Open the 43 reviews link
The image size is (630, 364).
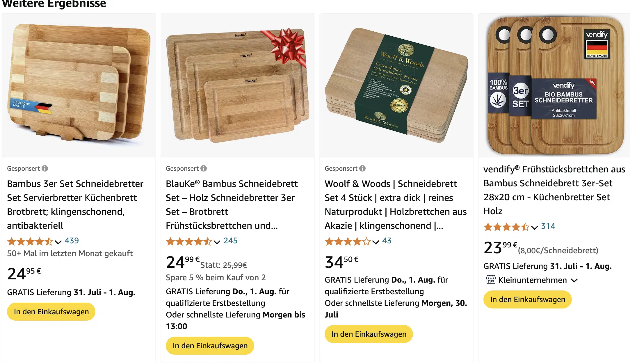[x=387, y=241]
